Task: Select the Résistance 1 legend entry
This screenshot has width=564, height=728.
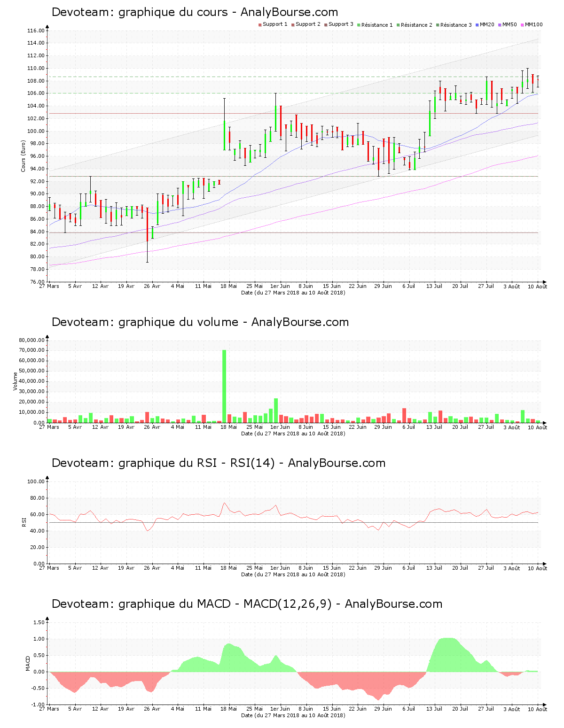Action: pos(375,25)
